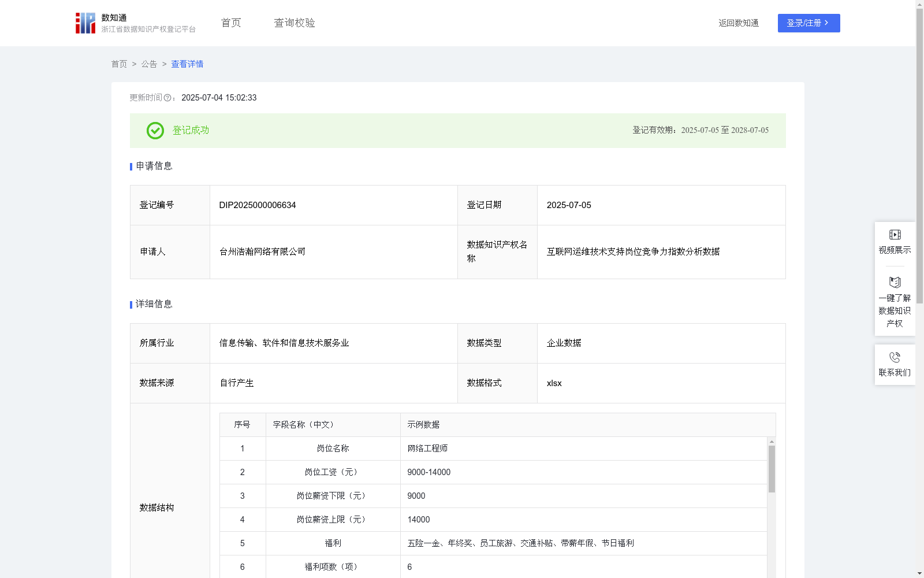Viewport: 924px width, 578px height.
Task: Click the 岗位薪资下限（元） field row
Action: point(494,496)
